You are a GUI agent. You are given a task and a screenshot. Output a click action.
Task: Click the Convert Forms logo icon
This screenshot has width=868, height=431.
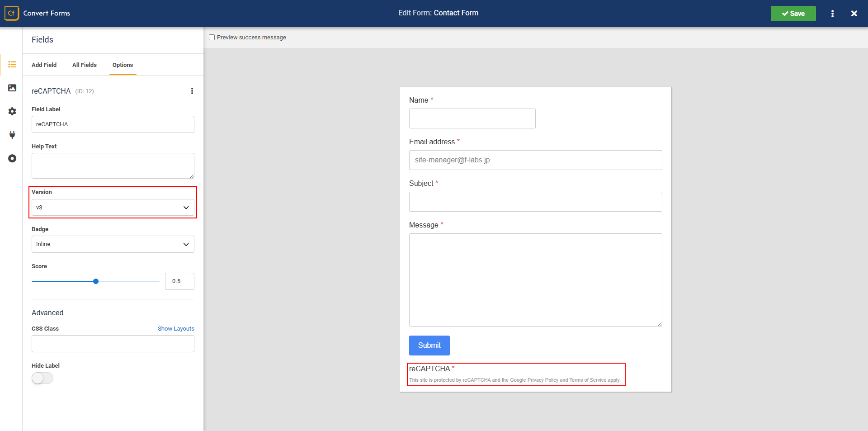pyautogui.click(x=11, y=13)
